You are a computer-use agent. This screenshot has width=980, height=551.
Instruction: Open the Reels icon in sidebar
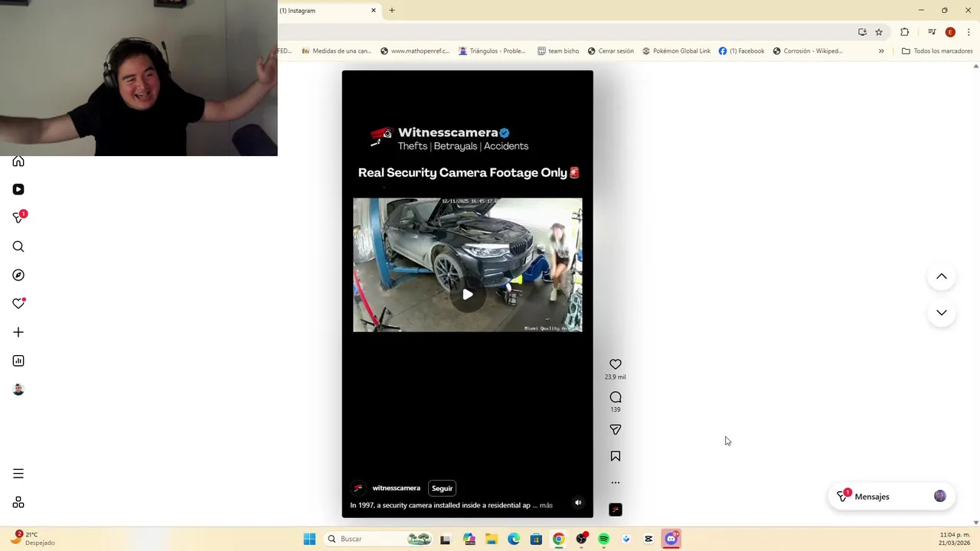[x=18, y=189]
